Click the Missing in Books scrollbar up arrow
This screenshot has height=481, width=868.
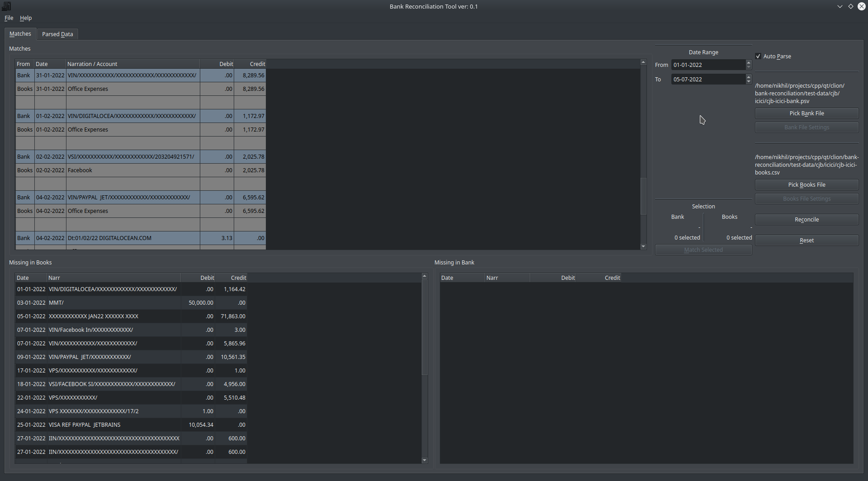coord(425,276)
